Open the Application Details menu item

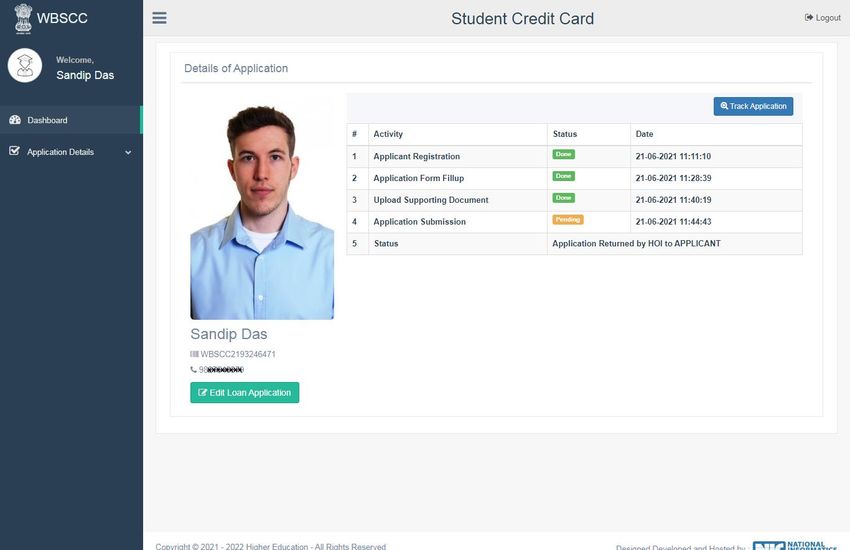(71, 152)
